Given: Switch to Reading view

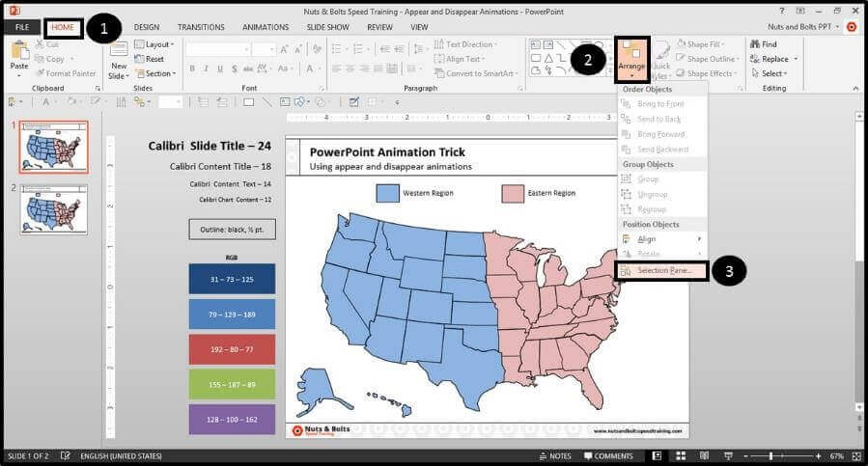Looking at the screenshot, I should tap(704, 456).
